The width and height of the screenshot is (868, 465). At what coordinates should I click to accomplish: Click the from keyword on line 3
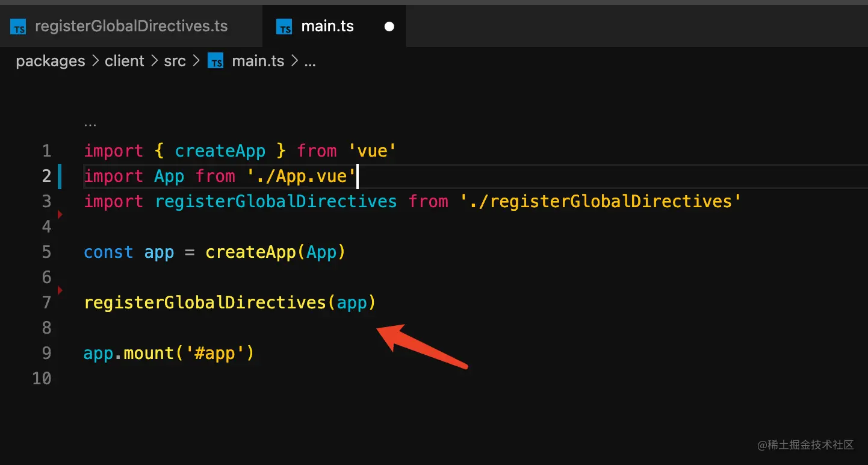428,201
